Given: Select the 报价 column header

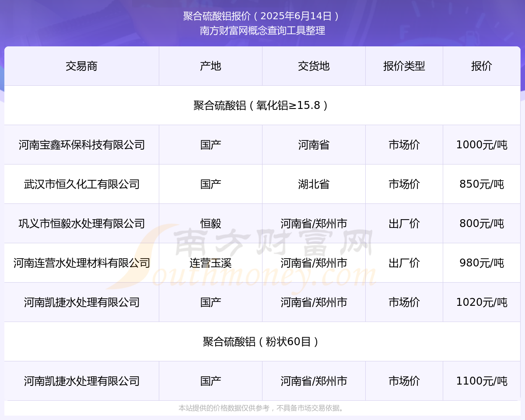Looking at the screenshot, I should point(482,66).
